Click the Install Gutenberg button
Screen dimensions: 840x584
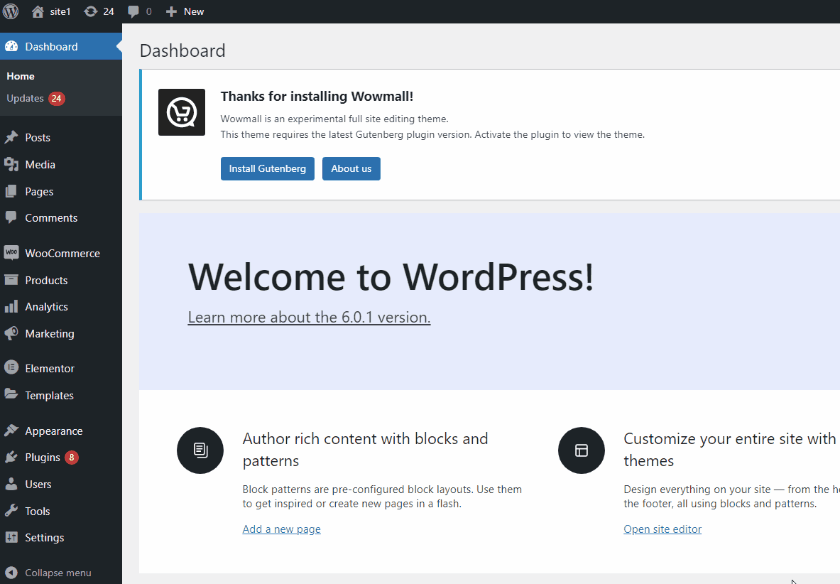267,169
